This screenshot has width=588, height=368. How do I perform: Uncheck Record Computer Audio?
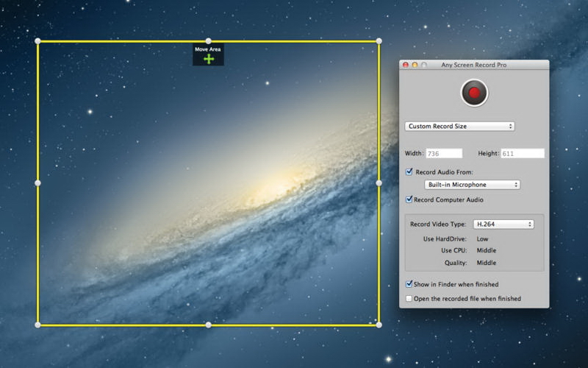409,199
